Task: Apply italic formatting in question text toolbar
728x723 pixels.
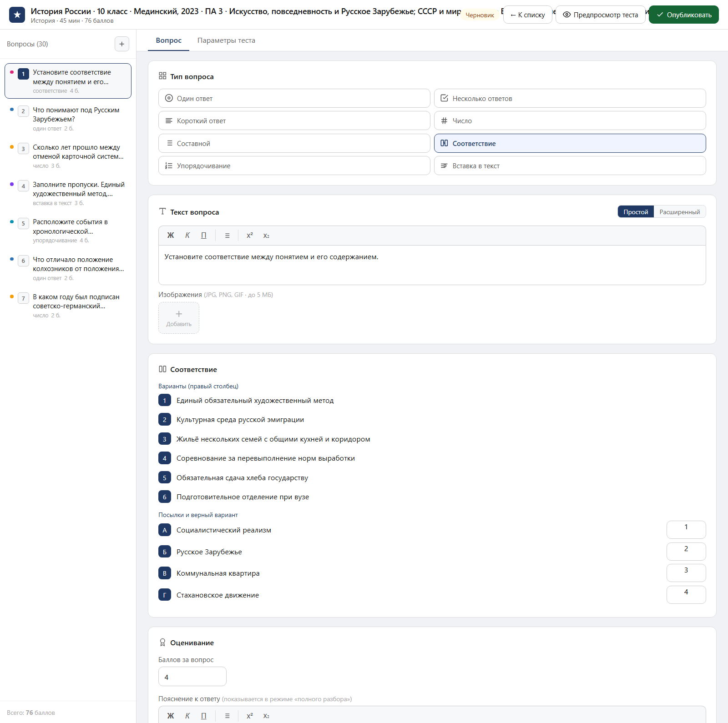Action: click(x=187, y=236)
